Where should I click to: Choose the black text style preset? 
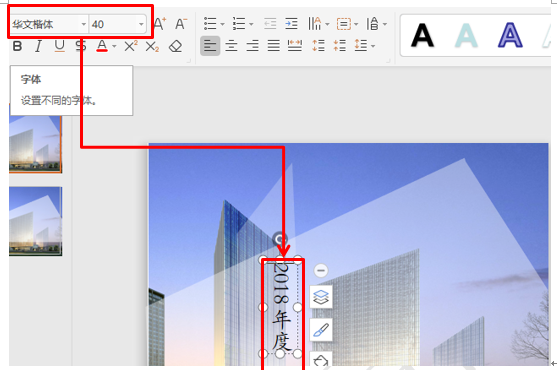422,36
